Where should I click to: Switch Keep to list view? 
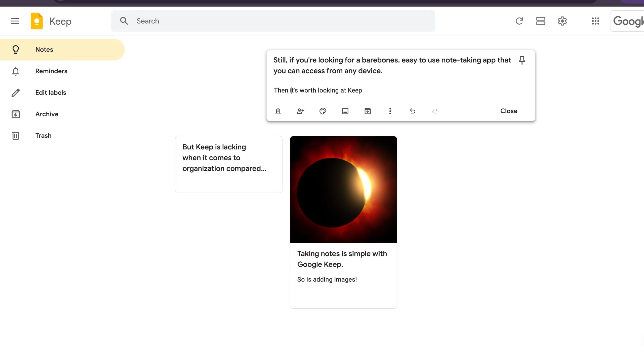click(541, 21)
